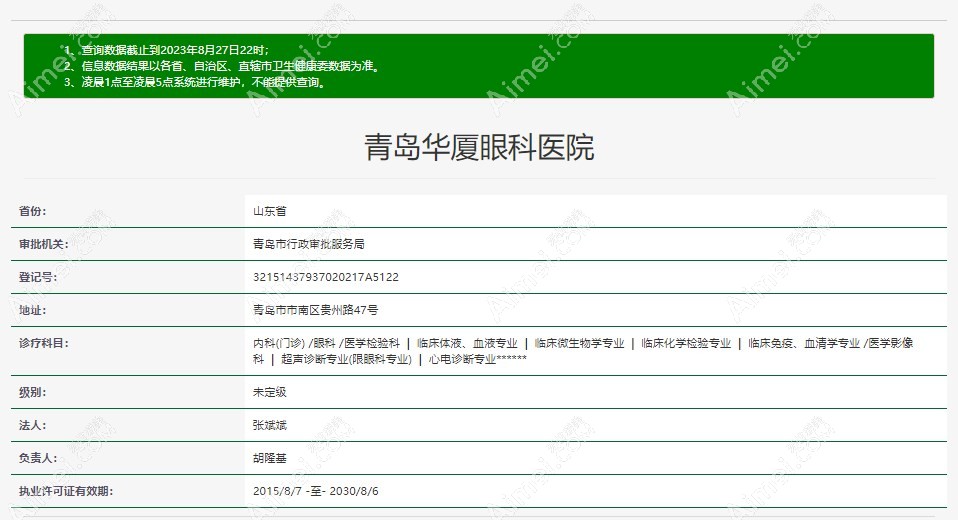
Task: Click the province value 山东省
Action: (x=269, y=211)
